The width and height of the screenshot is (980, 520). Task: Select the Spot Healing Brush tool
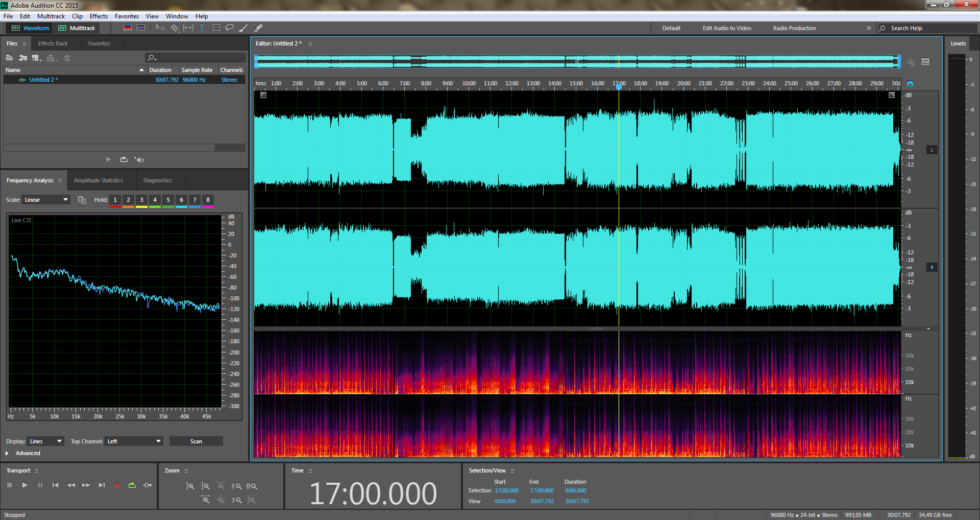[258, 28]
